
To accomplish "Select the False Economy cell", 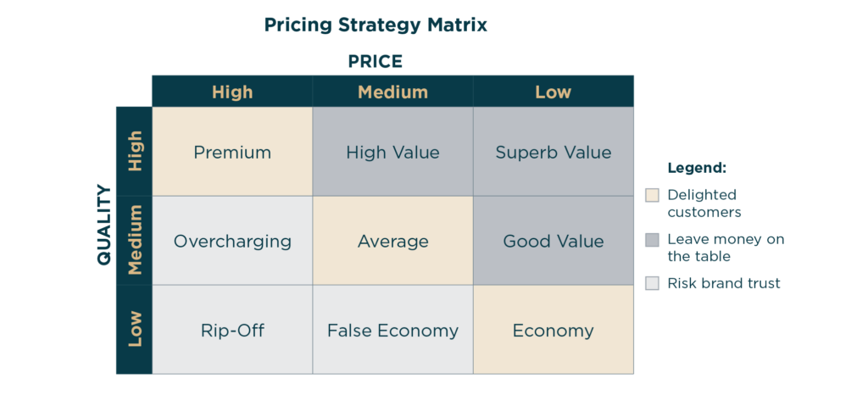I will coord(392,330).
